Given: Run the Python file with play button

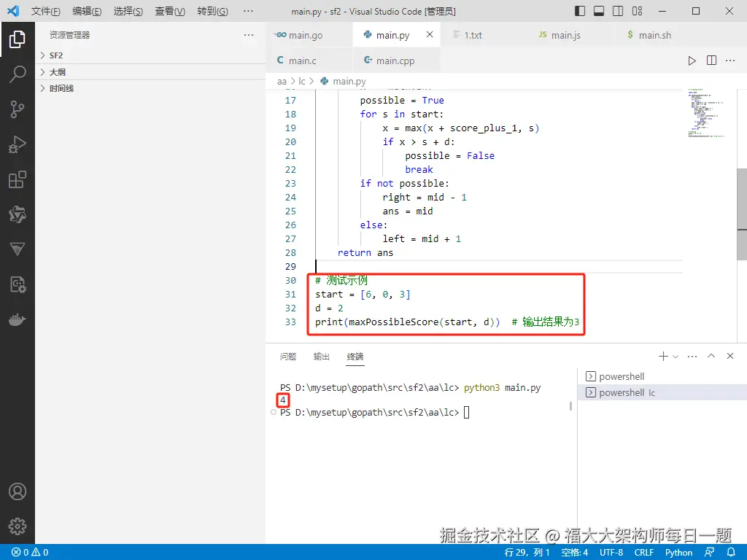Looking at the screenshot, I should 692,61.
